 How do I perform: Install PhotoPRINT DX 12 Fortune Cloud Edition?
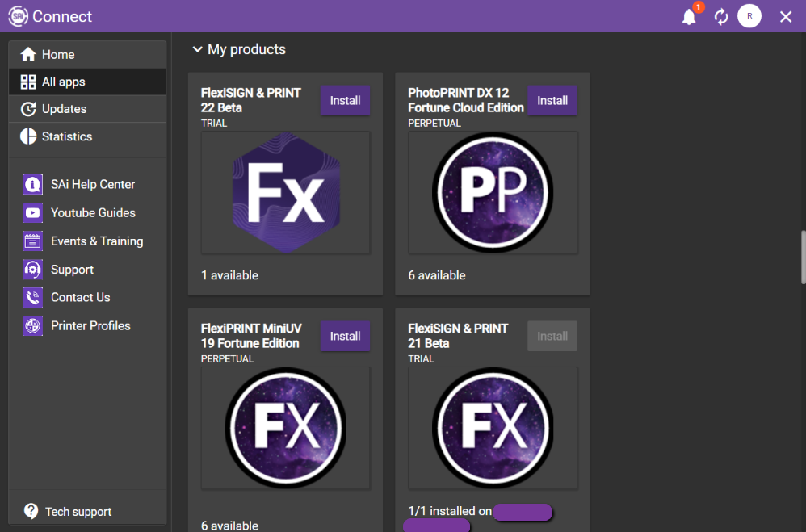coord(552,100)
